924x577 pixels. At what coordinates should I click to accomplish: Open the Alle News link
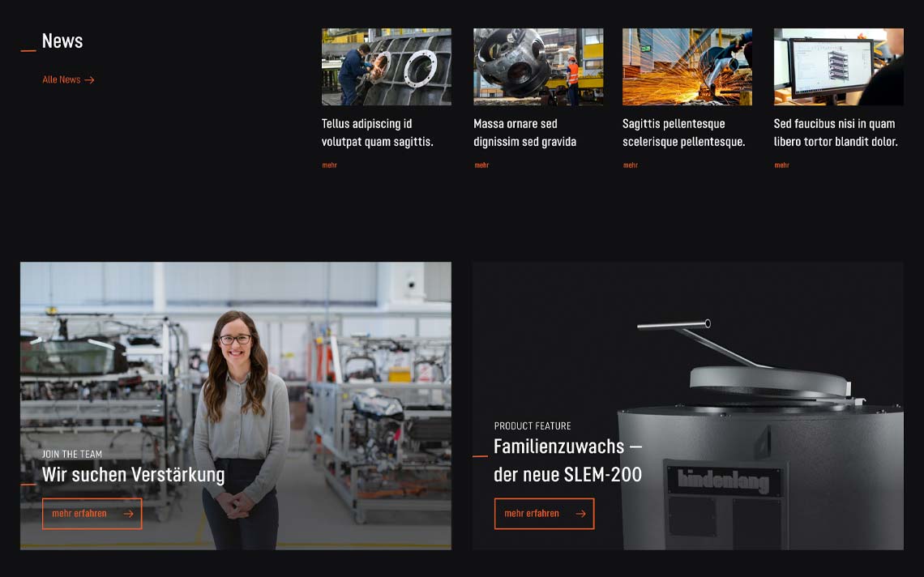click(x=68, y=79)
